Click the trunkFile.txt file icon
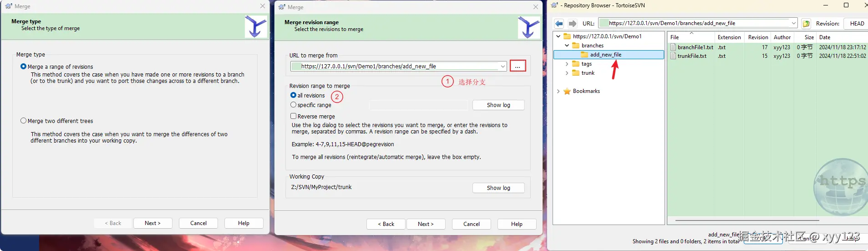The height and width of the screenshot is (251, 868). [673, 56]
